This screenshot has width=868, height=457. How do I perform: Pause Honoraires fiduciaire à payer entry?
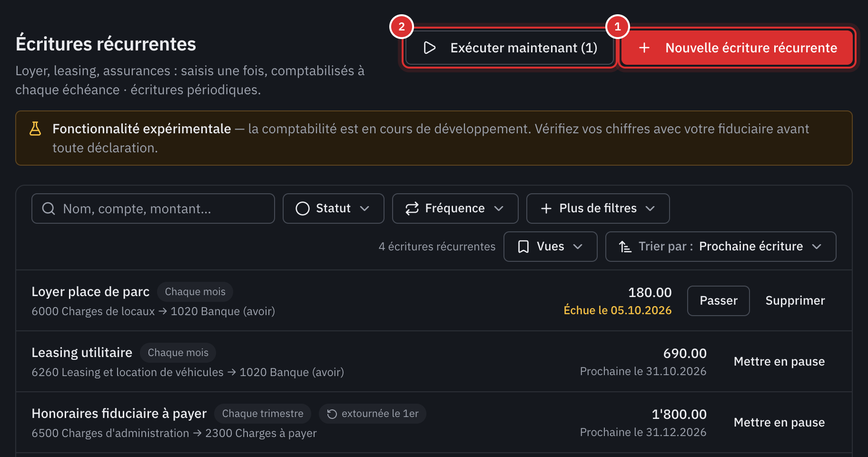coord(779,423)
